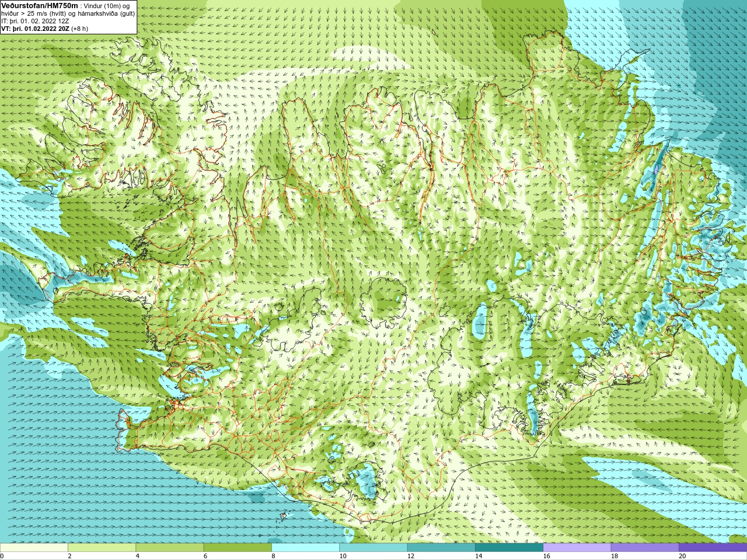Click the legend tick label '14'
This screenshot has width=747, height=560.
coord(479,556)
